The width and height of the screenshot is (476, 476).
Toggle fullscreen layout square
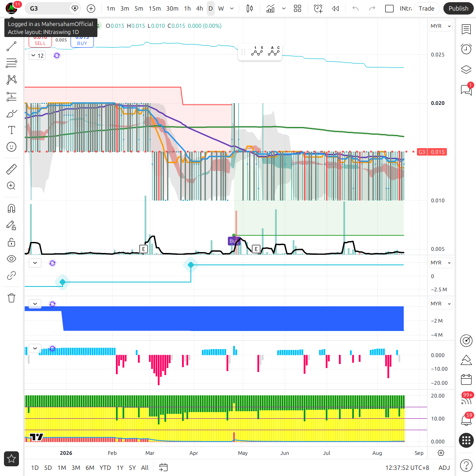tap(389, 8)
